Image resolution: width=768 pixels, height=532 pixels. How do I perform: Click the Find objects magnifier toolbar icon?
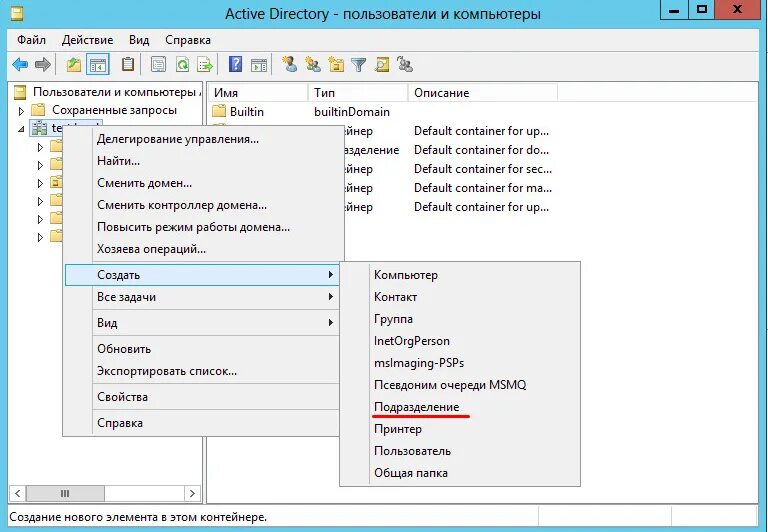(x=382, y=64)
